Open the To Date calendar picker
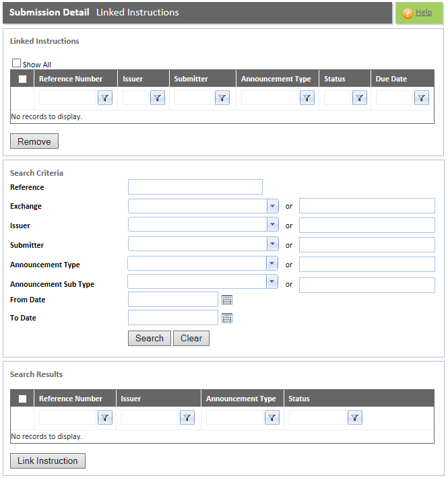The width and height of the screenshot is (448, 478). [x=227, y=318]
